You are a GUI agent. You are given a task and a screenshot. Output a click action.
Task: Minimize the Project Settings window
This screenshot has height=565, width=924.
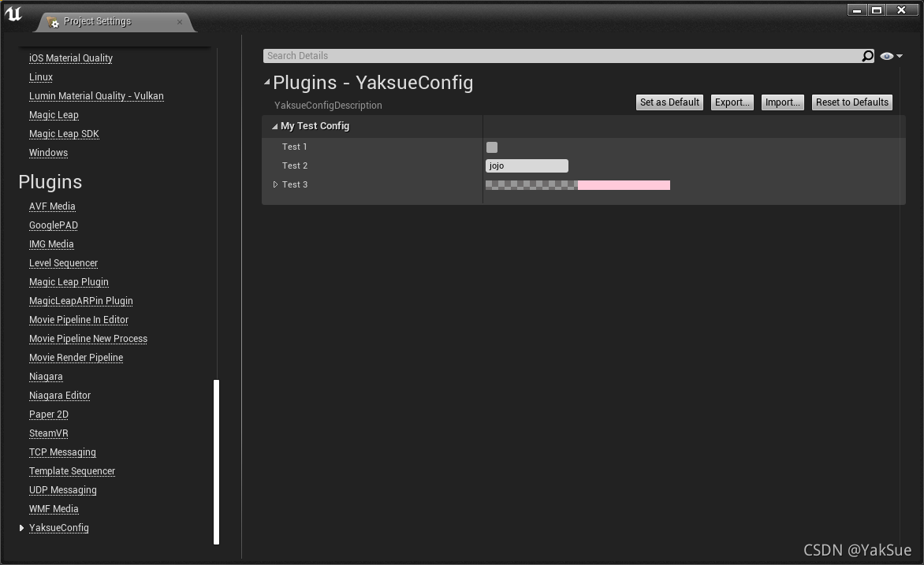click(x=858, y=10)
